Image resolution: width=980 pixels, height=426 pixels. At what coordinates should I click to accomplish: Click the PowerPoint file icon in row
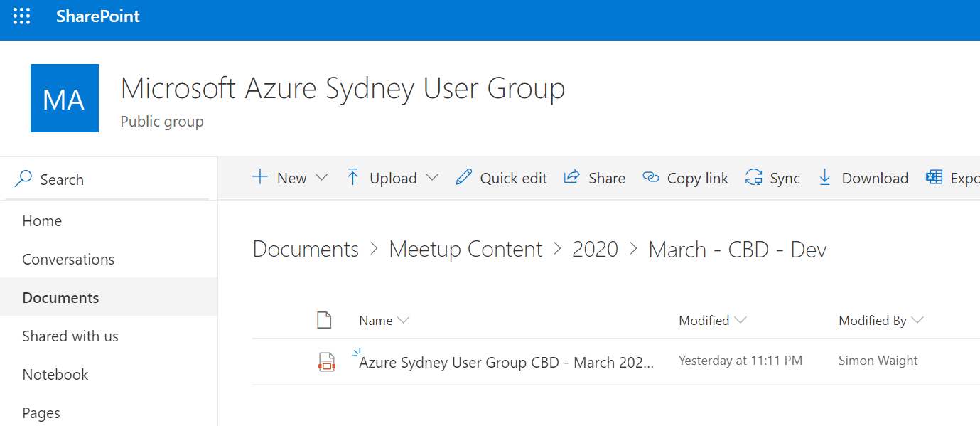click(326, 362)
